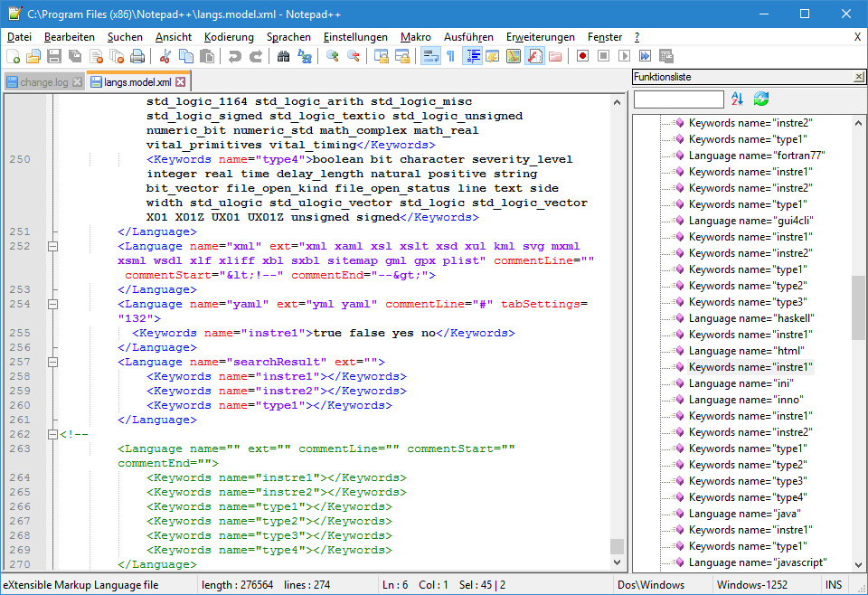Create a new document with the New icon
The width and height of the screenshot is (868, 595).
pyautogui.click(x=14, y=56)
